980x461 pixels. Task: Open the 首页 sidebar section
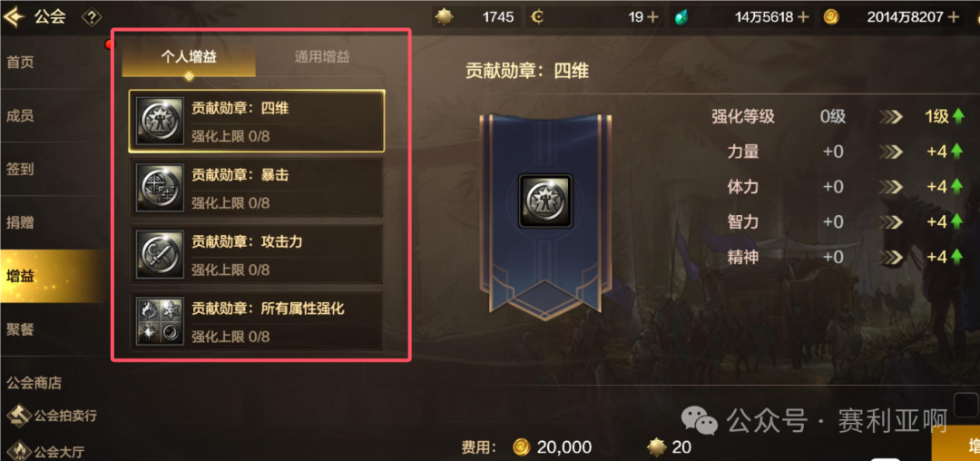click(20, 63)
